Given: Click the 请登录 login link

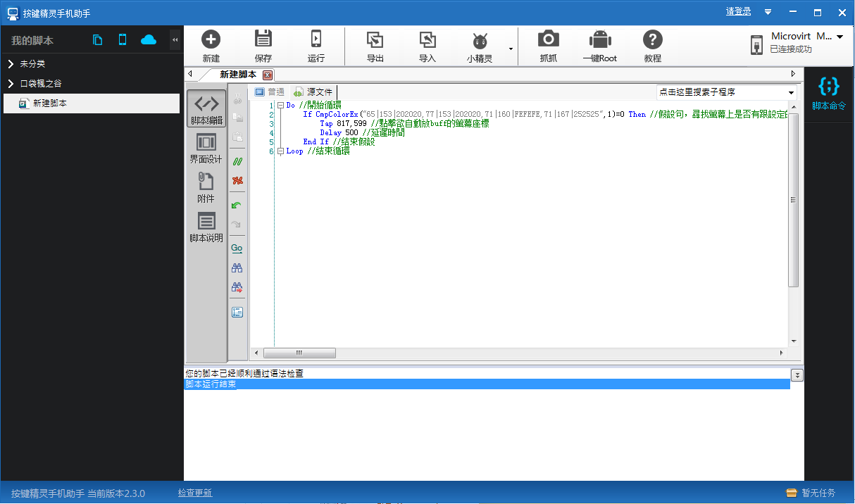Looking at the screenshot, I should pyautogui.click(x=738, y=12).
